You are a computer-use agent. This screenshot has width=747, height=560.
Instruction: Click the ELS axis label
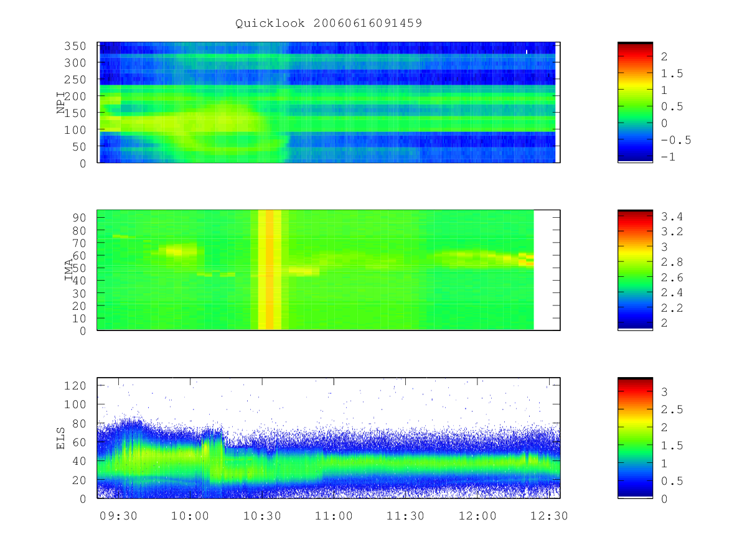coord(61,438)
